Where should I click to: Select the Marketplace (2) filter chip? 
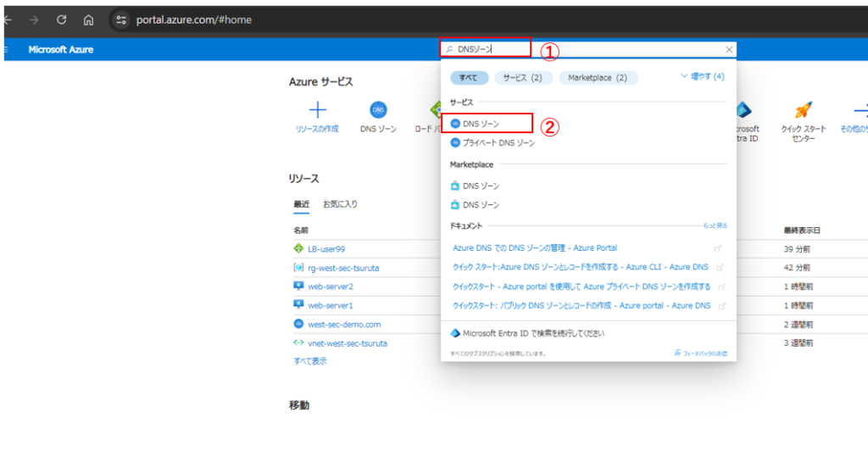[598, 78]
